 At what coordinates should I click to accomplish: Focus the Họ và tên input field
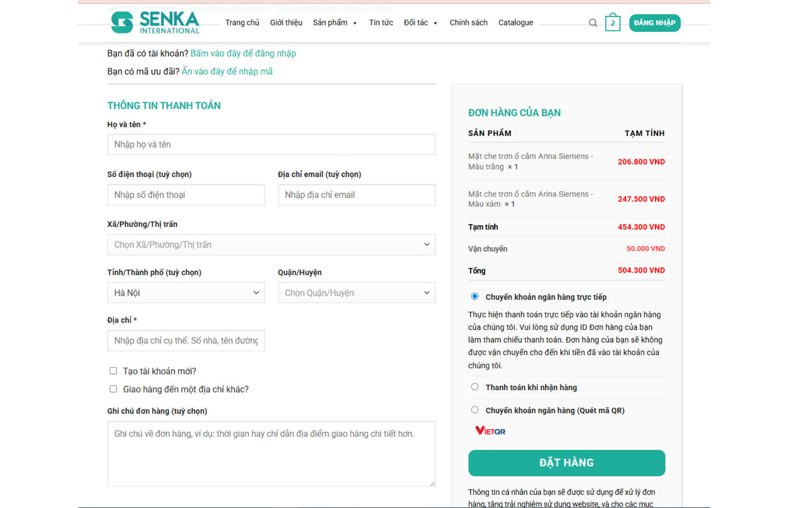click(x=271, y=144)
